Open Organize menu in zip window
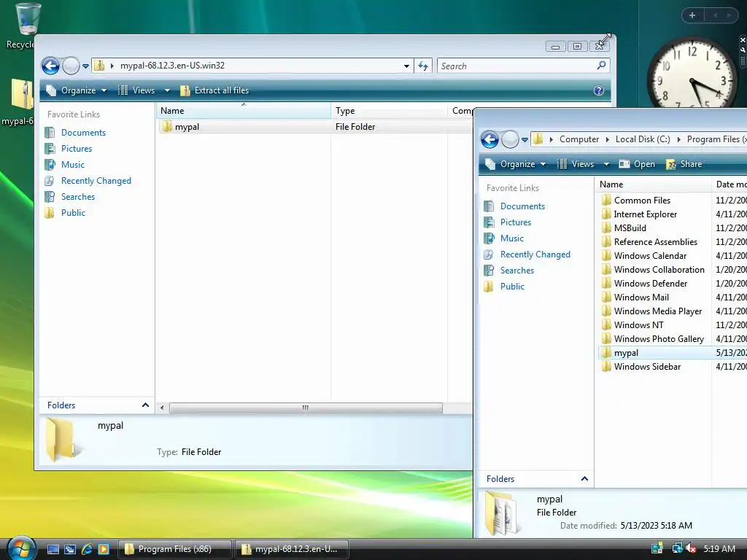The width and height of the screenshot is (747, 560). click(76, 90)
